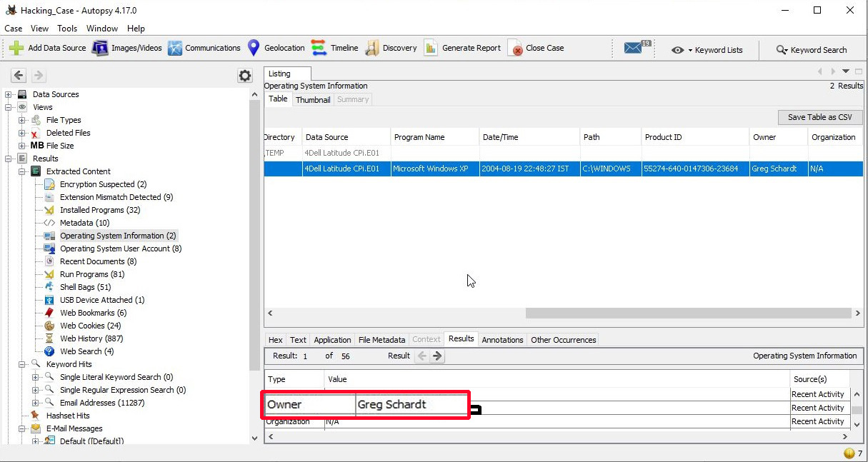
Task: Expand the Data Sources node
Action: tap(9, 94)
